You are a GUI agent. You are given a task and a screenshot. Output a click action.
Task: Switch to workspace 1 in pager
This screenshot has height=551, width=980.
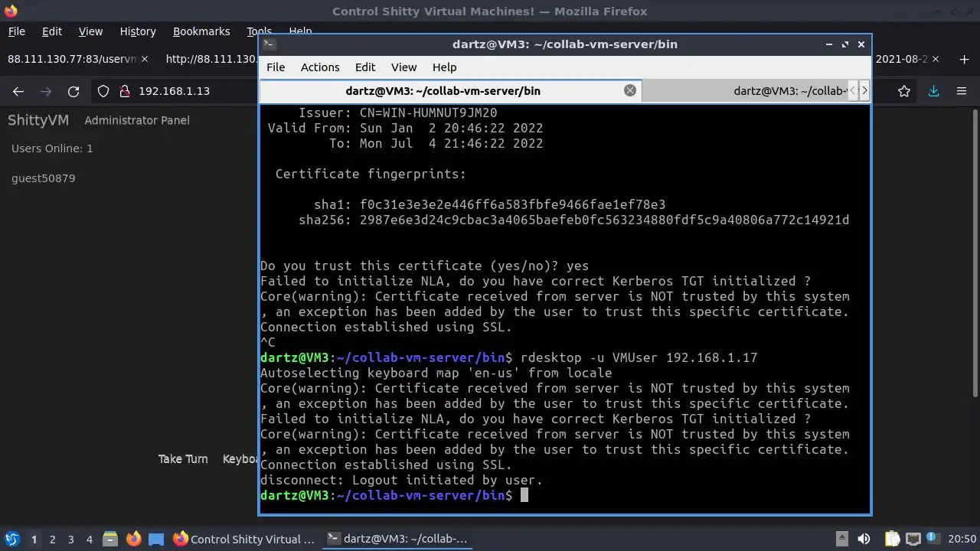(x=34, y=539)
